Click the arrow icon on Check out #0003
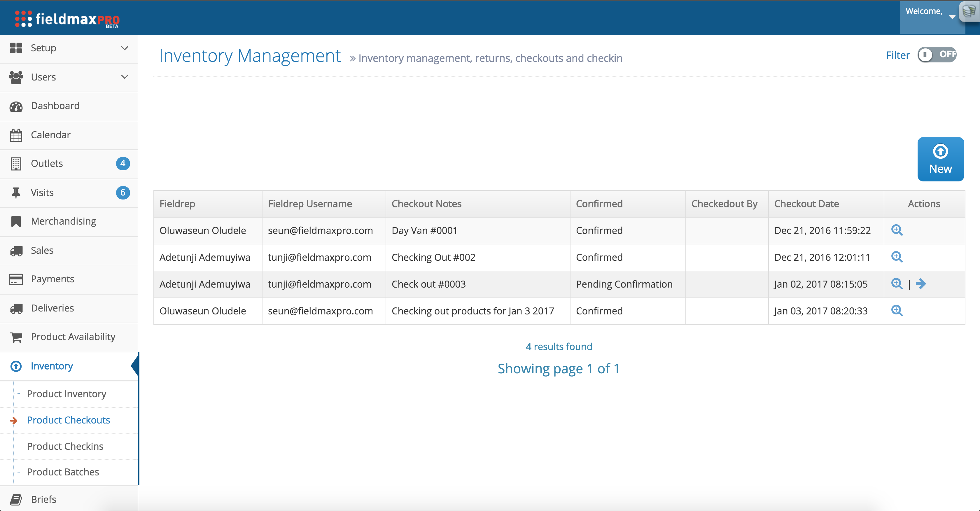Viewport: 980px width, 511px height. (921, 284)
